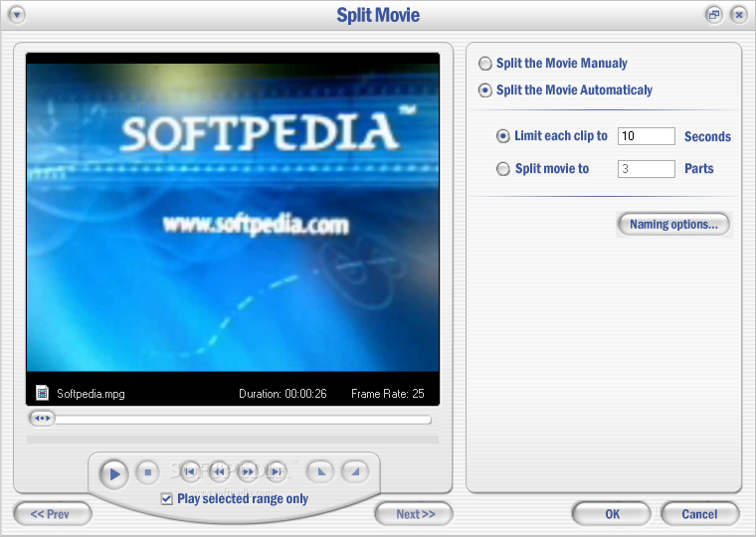
Task: Toggle Play selected range only checkbox
Action: click(166, 499)
